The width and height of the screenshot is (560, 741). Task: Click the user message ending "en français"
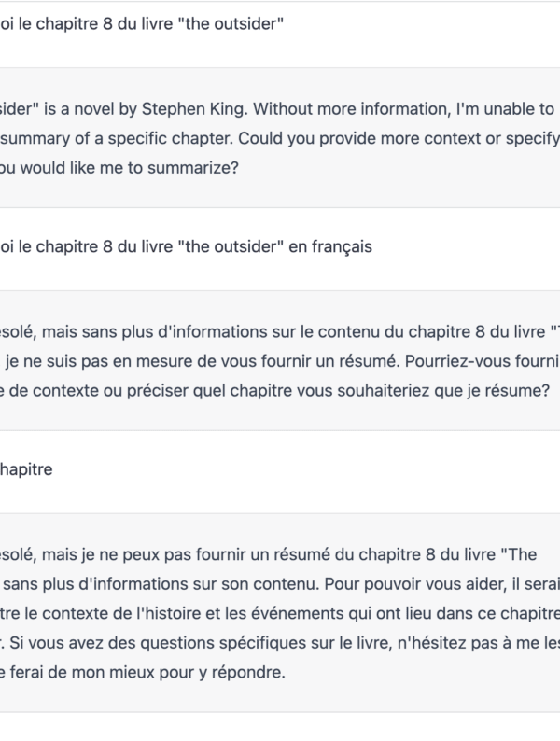click(187, 247)
